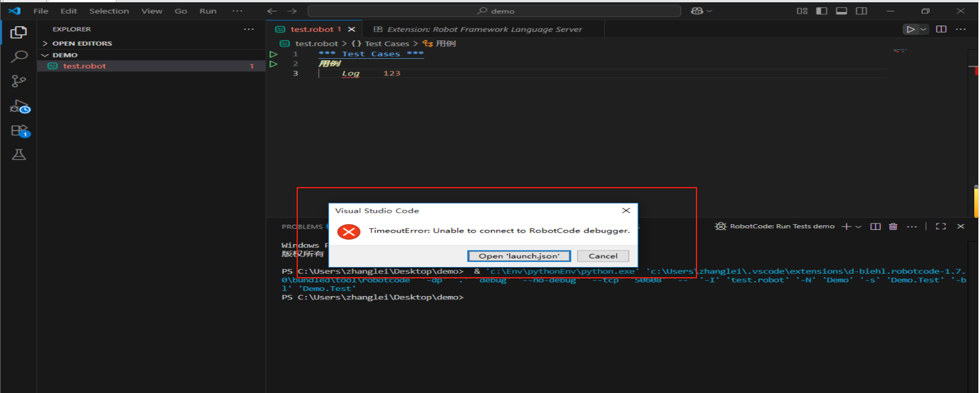This screenshot has height=393, width=980.
Task: Open the Search view in activity bar
Action: click(x=19, y=56)
